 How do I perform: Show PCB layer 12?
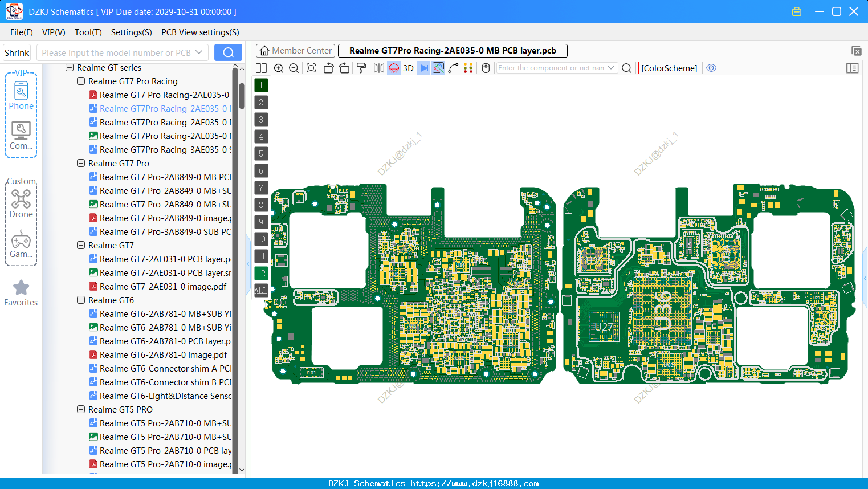[x=261, y=274]
